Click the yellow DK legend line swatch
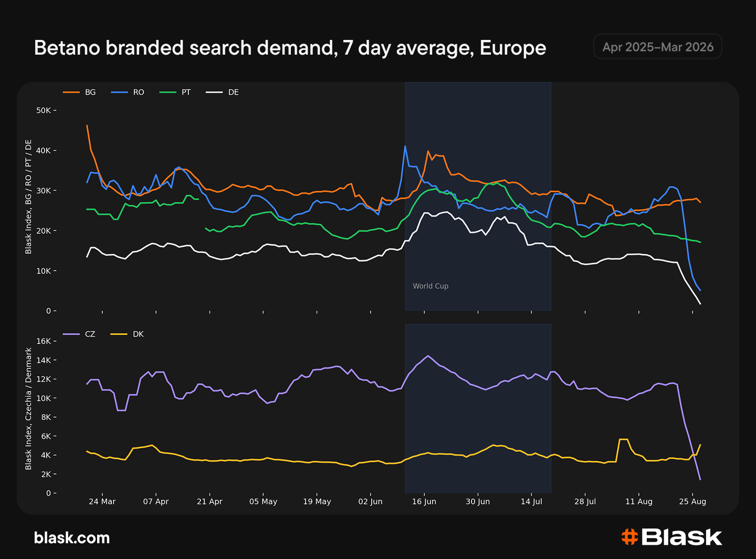This screenshot has width=756, height=559. point(120,334)
